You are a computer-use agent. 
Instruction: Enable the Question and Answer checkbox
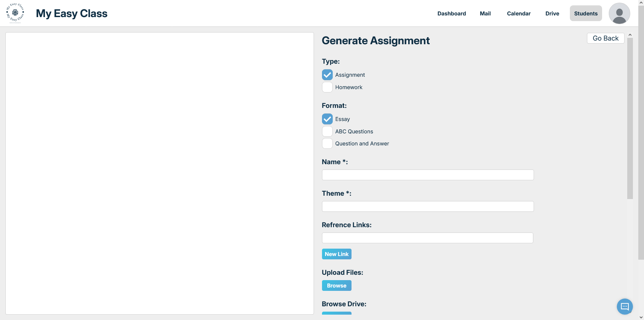tap(327, 143)
